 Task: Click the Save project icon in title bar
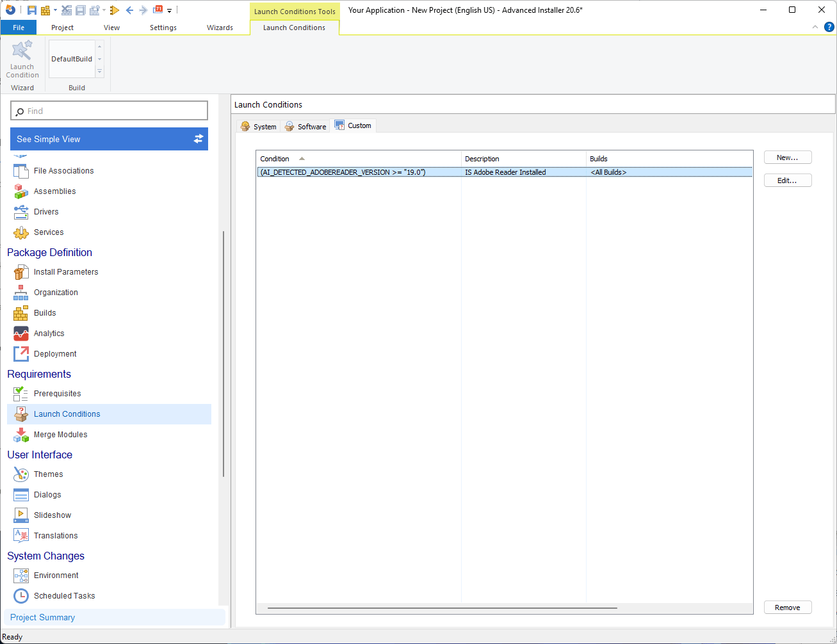point(31,10)
